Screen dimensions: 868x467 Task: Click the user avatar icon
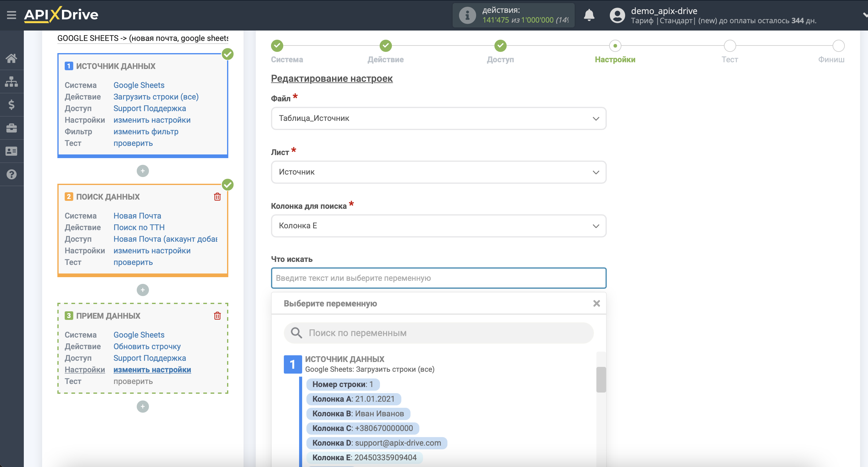coord(617,15)
